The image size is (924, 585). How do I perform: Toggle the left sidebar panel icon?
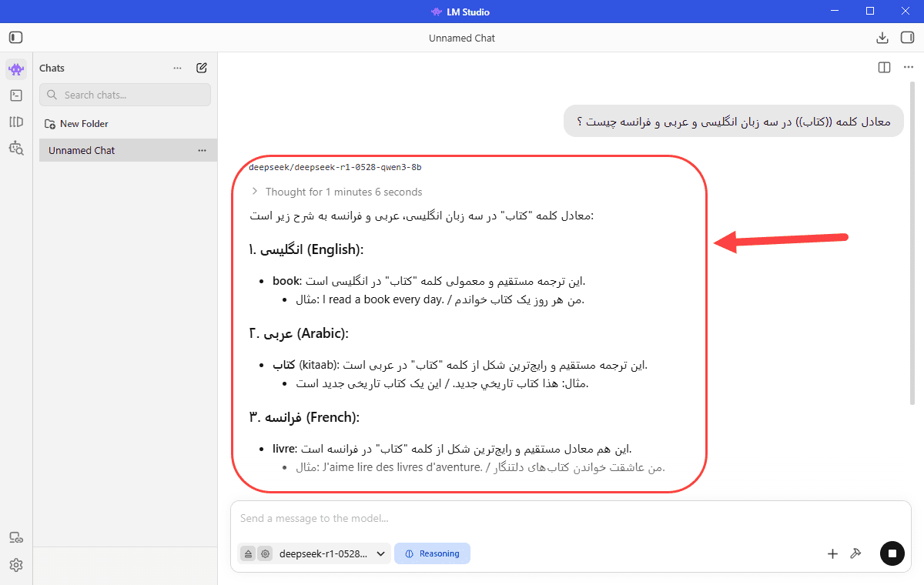pos(16,37)
